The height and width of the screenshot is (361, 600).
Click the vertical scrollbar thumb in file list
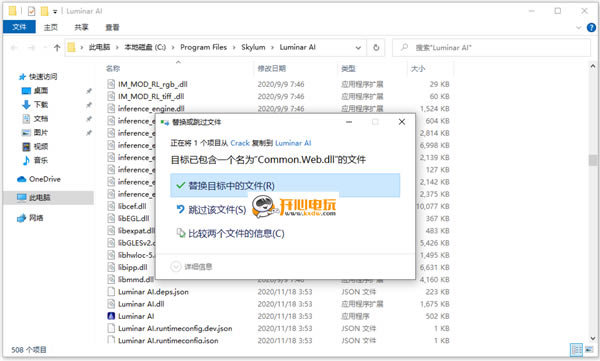pos(593,160)
